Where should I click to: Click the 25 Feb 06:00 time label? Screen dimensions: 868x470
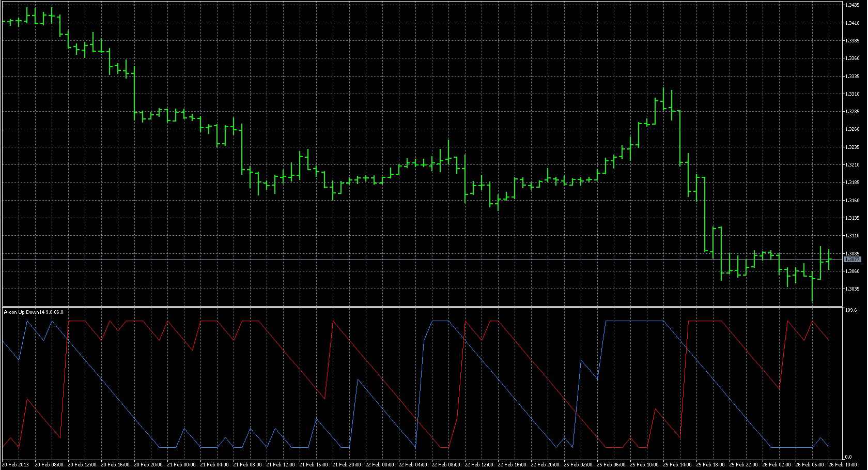click(x=611, y=465)
